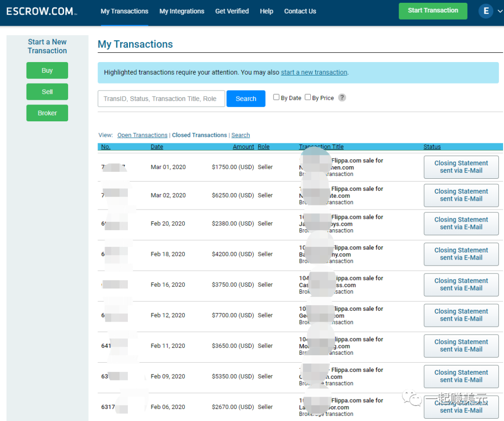Image resolution: width=504 pixels, height=421 pixels.
Task: Sort by the Amount column header
Action: click(243, 147)
